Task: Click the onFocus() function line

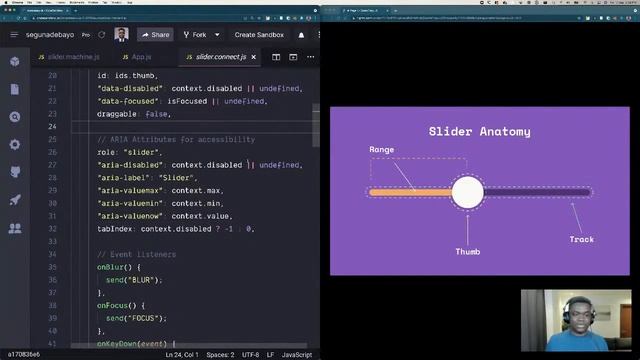Action: click(x=121, y=305)
